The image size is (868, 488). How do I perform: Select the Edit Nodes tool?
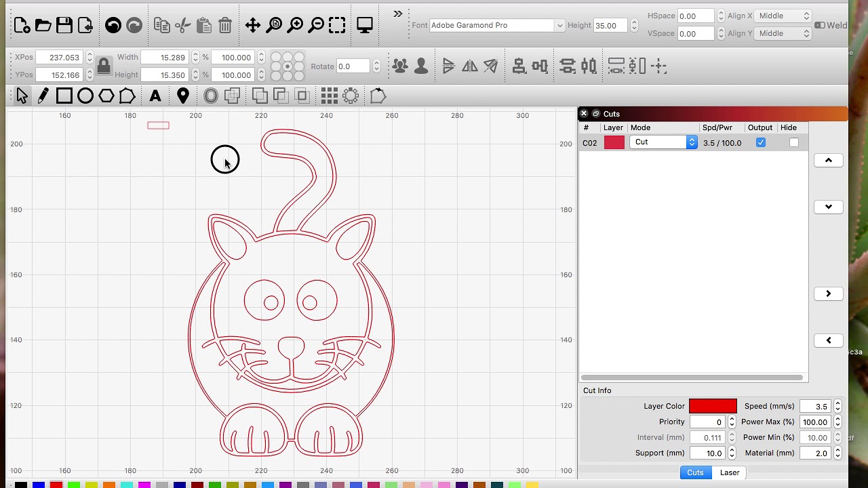pos(127,96)
